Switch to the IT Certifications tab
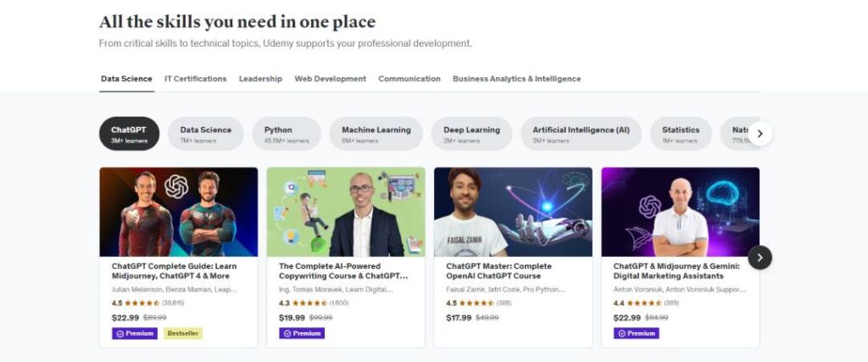This screenshot has height=362, width=868. [195, 79]
